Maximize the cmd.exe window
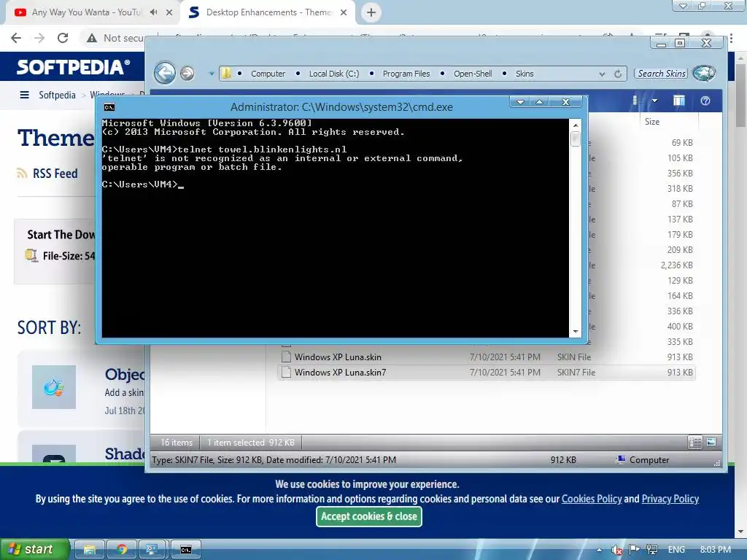747x560 pixels. tap(539, 102)
